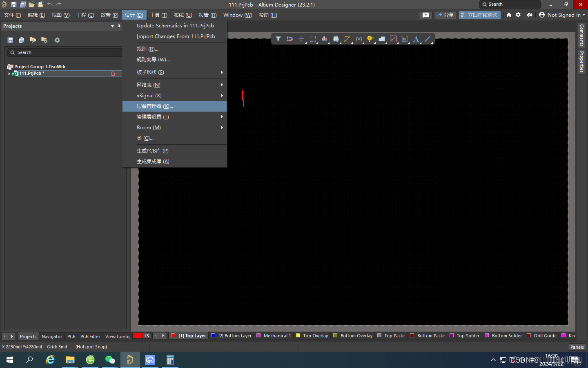The height and width of the screenshot is (368, 588).
Task: Select 类 (C) menu entry
Action: tap(175, 138)
